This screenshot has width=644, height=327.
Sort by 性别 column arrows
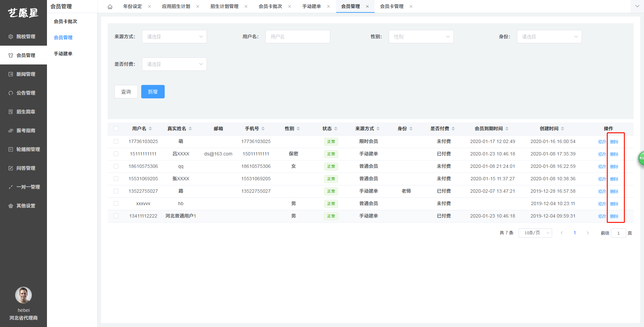[298, 129]
